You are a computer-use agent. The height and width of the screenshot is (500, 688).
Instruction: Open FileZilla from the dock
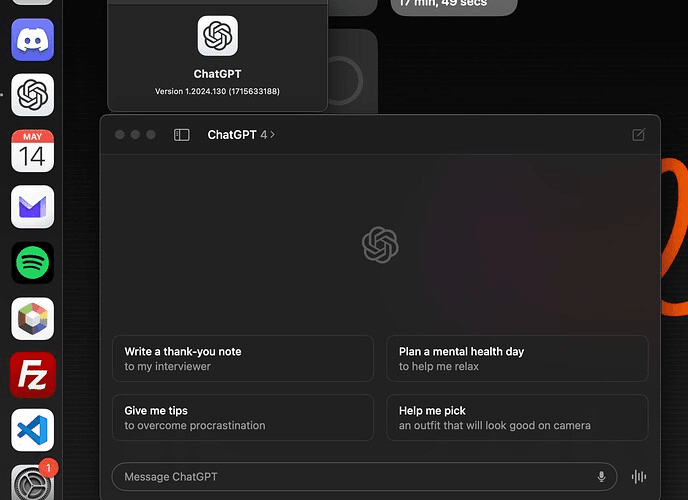tap(32, 375)
